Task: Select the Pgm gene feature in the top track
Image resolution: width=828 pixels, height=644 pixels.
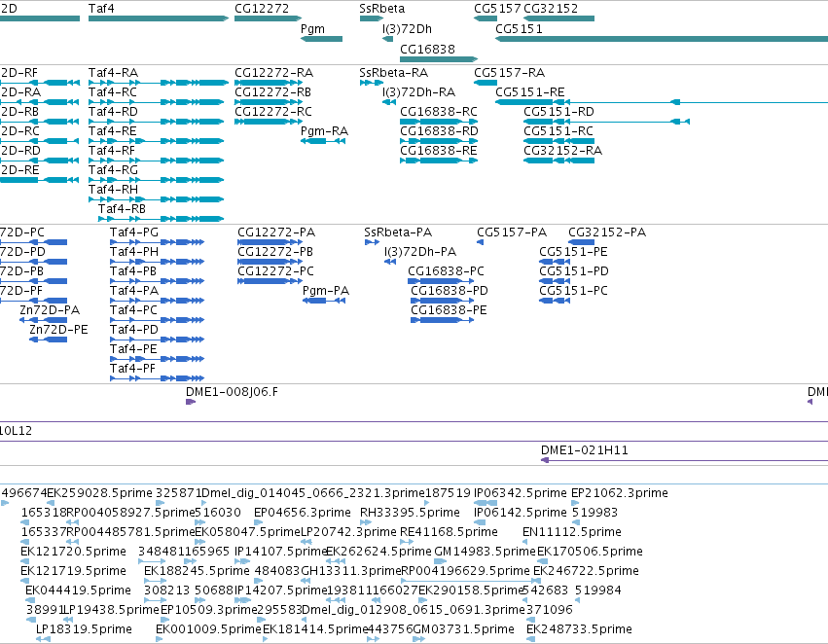Action: tap(322, 39)
